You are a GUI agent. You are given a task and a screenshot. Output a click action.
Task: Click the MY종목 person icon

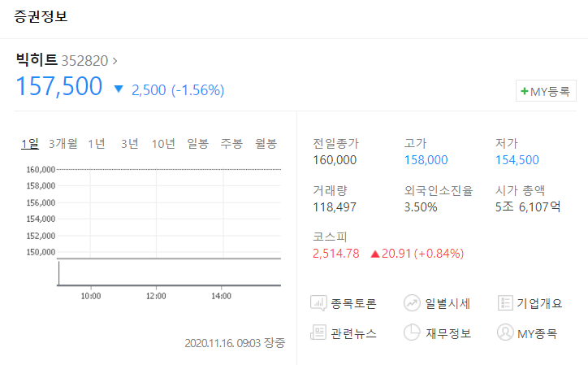click(505, 332)
